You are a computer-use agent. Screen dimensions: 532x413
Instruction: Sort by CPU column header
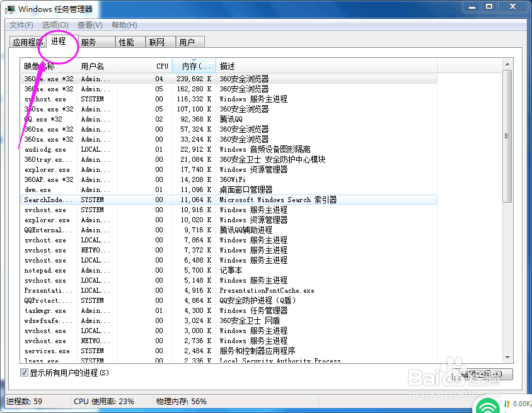(x=145, y=66)
